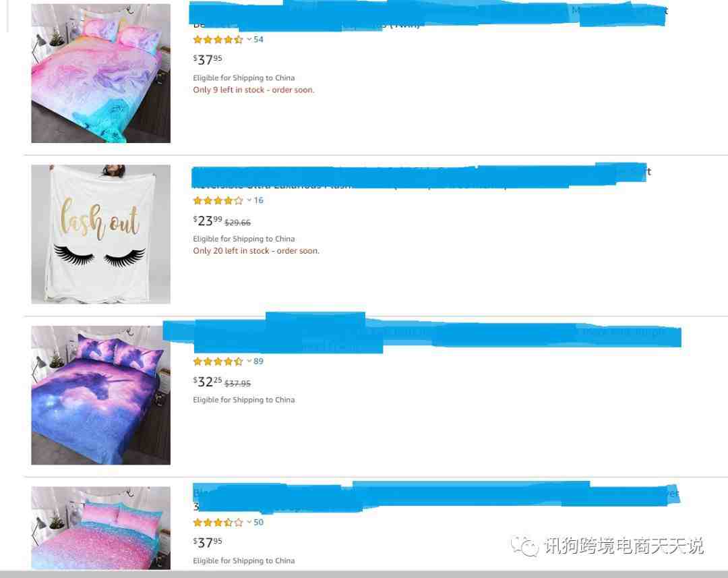Expand rating dropdown arrow next to 89

[249, 361]
